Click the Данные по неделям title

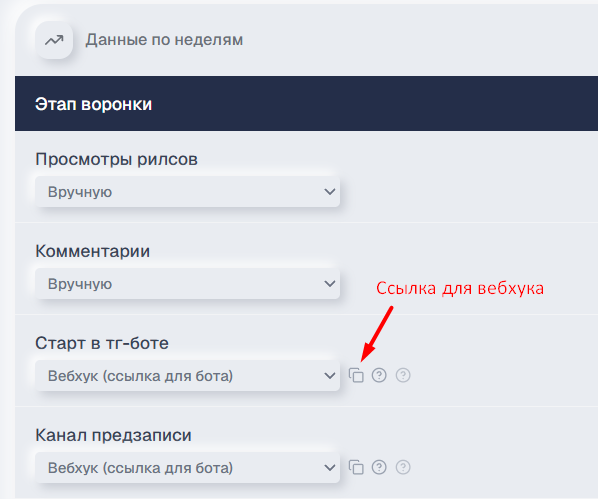164,40
